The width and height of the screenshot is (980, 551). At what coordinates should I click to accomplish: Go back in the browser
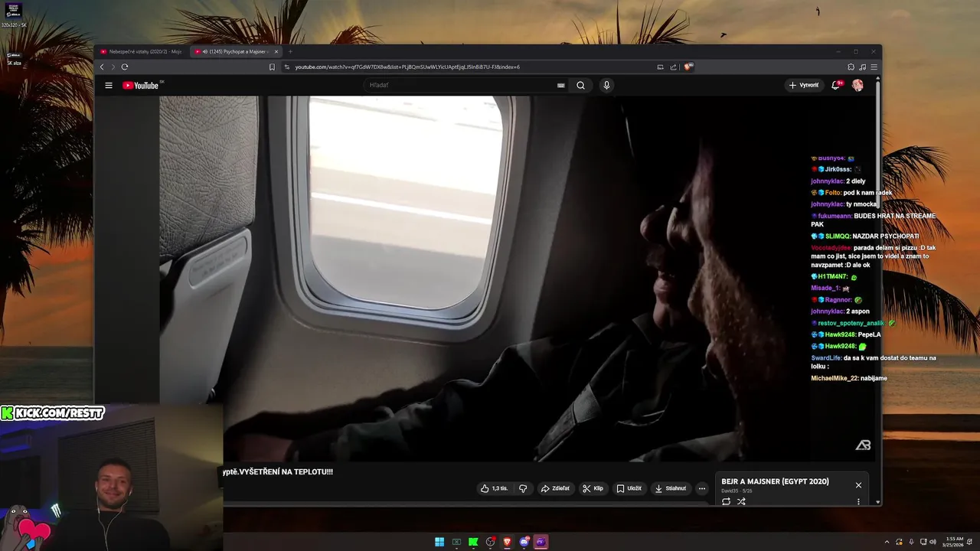point(102,67)
